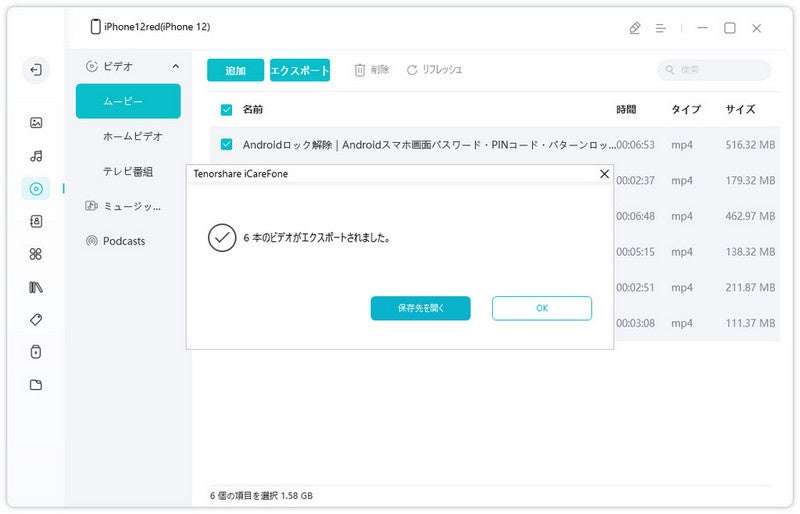Image resolution: width=800 pixels, height=514 pixels.
Task: Click the 名前 column header
Action: [x=253, y=109]
